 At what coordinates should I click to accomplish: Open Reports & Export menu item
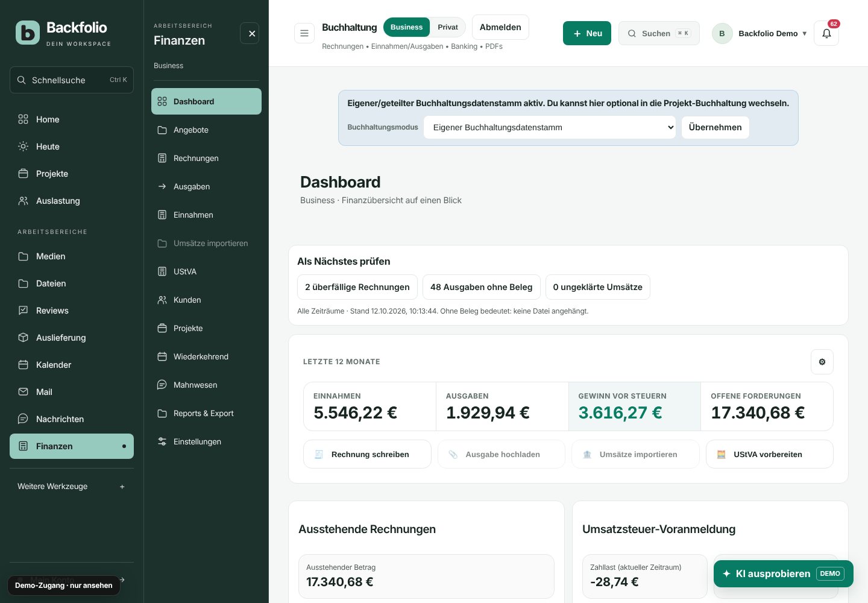tap(206, 413)
